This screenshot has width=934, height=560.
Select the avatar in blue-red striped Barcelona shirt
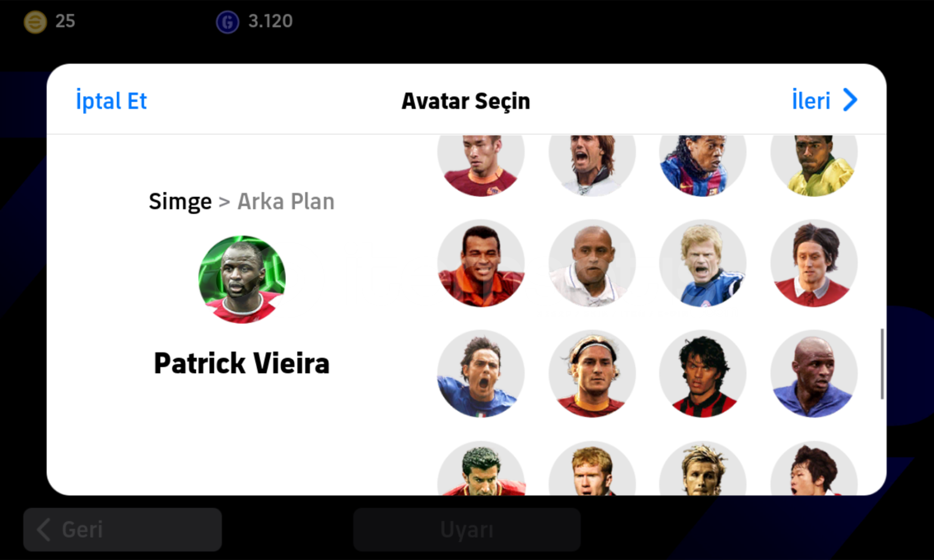click(703, 165)
